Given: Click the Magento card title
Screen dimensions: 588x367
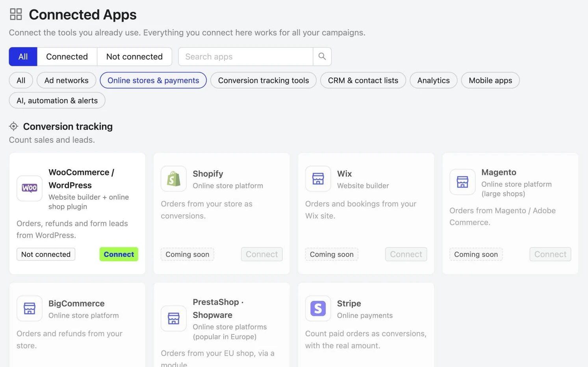Looking at the screenshot, I should point(499,172).
